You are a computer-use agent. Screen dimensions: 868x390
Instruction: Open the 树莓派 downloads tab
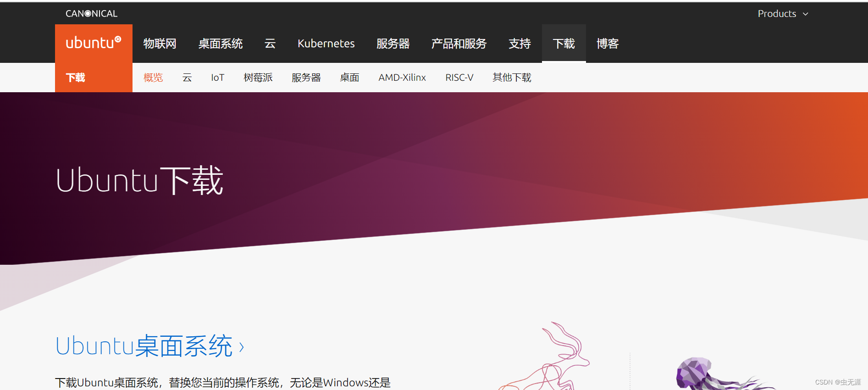[x=258, y=78]
